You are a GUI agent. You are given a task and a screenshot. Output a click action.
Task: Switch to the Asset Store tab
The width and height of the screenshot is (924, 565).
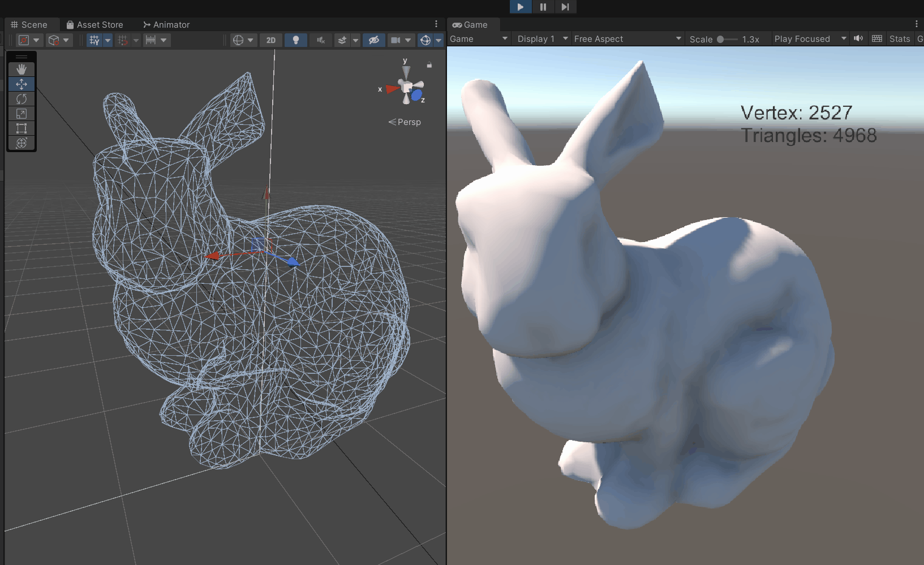pos(95,25)
